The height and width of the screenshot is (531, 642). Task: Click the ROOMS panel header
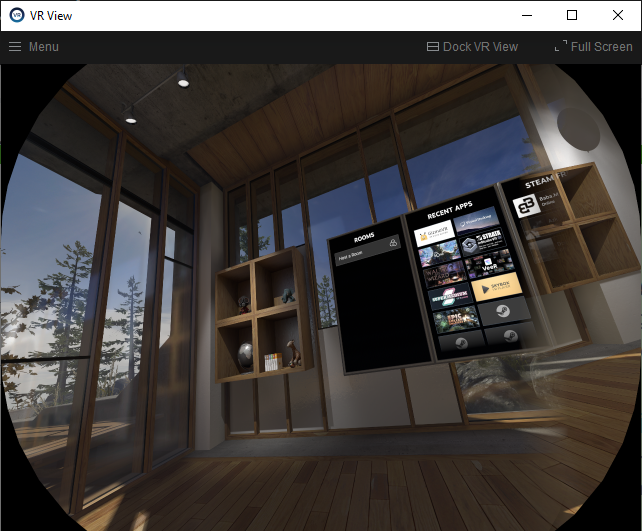point(364,237)
